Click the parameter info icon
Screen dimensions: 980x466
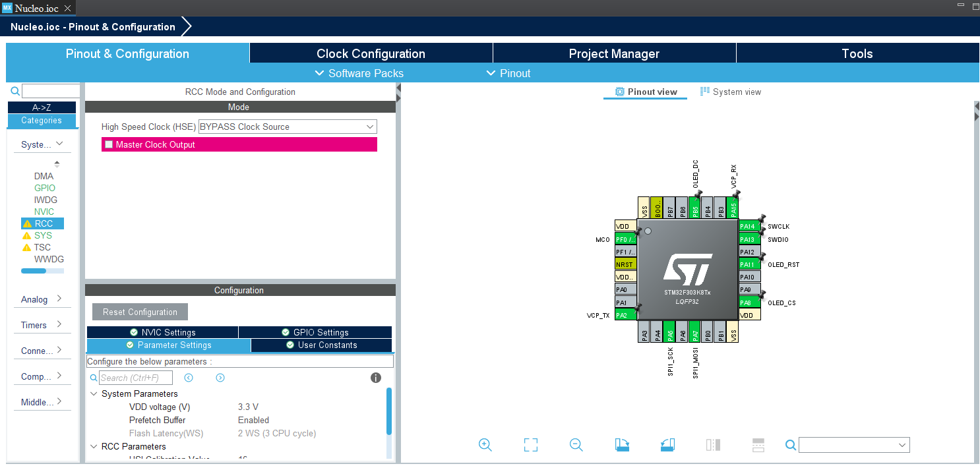pos(376,378)
